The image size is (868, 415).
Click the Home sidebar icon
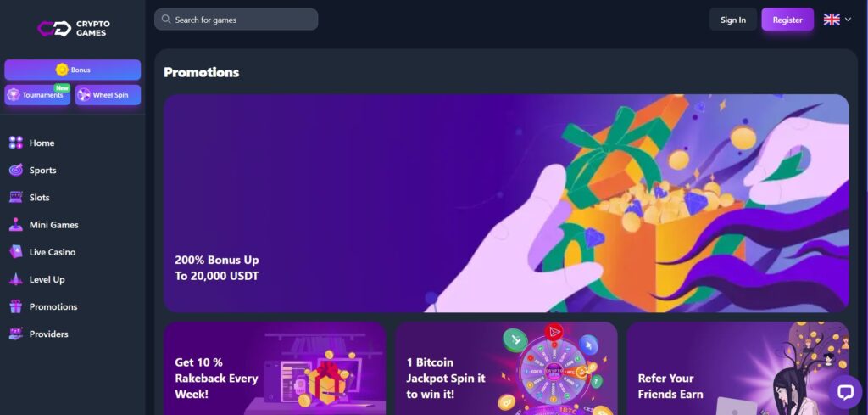point(16,143)
